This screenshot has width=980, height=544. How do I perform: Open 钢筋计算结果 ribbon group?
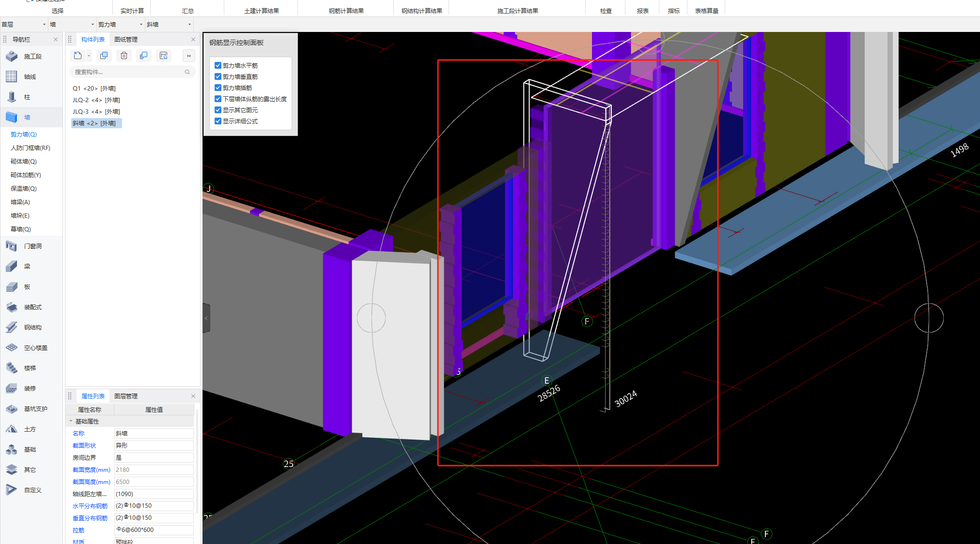tap(346, 11)
